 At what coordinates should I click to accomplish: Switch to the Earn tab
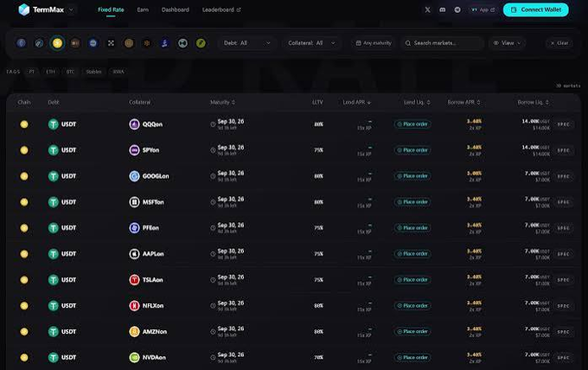click(143, 10)
